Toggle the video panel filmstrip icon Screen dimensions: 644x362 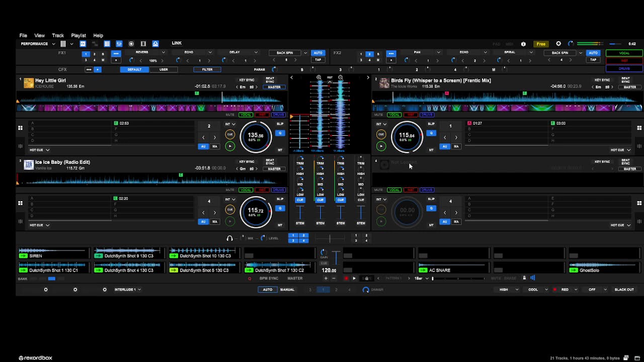143,44
